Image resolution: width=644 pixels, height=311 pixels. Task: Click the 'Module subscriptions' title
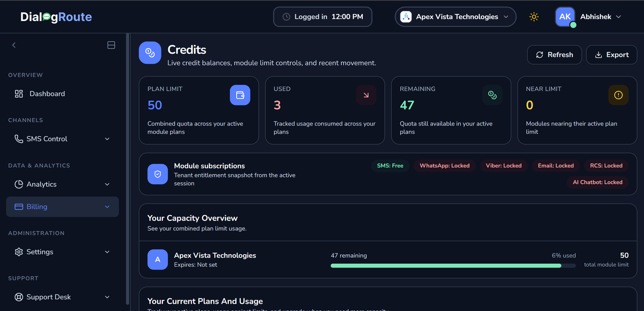pyautogui.click(x=209, y=166)
